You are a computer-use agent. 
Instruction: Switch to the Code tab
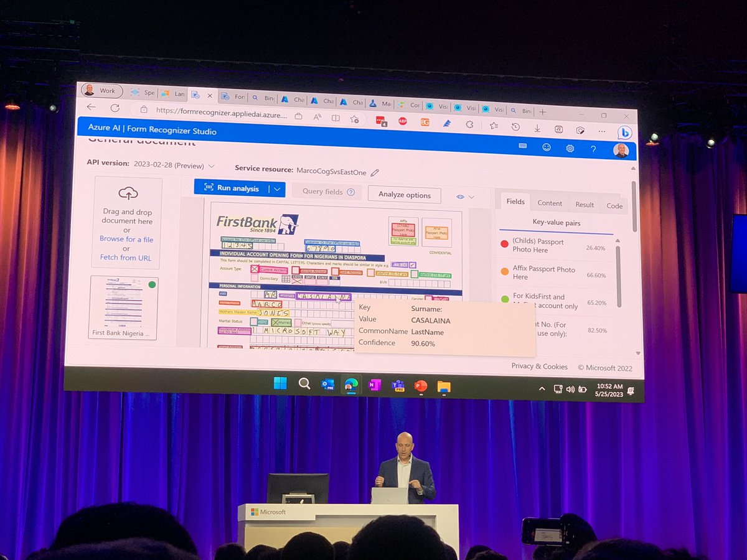coord(614,206)
